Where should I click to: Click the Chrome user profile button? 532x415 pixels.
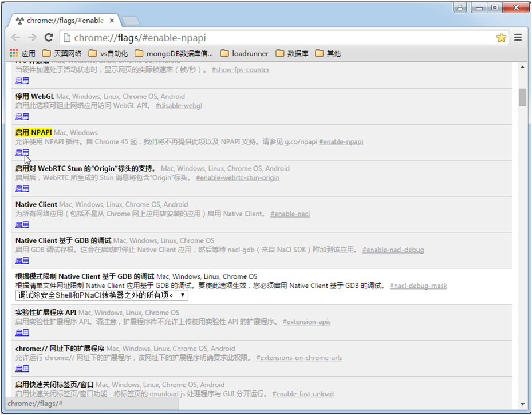460,7
